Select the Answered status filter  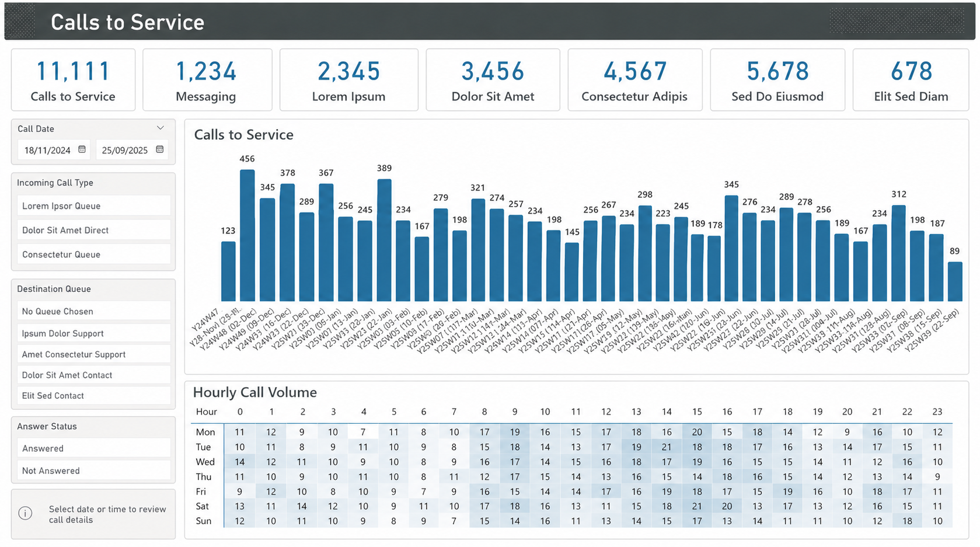click(93, 448)
